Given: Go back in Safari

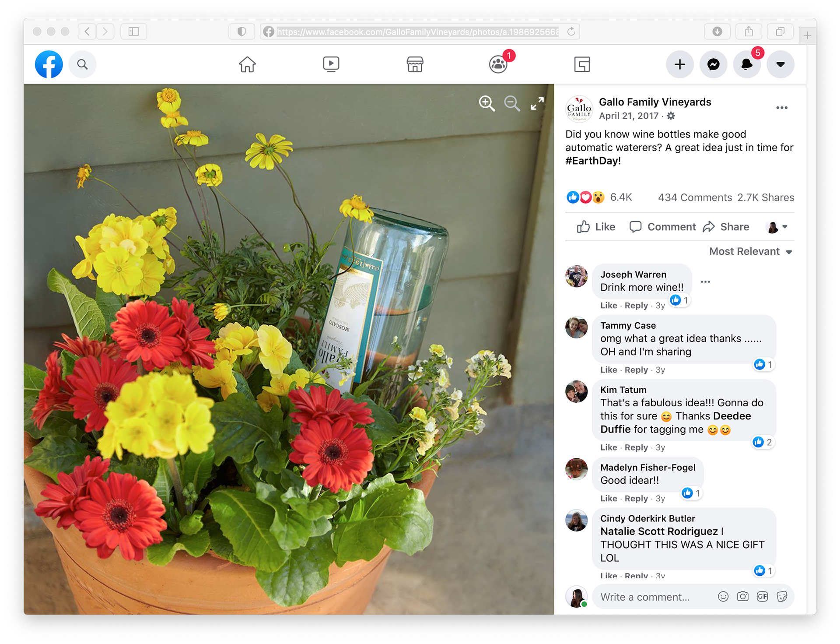Looking at the screenshot, I should (x=87, y=32).
